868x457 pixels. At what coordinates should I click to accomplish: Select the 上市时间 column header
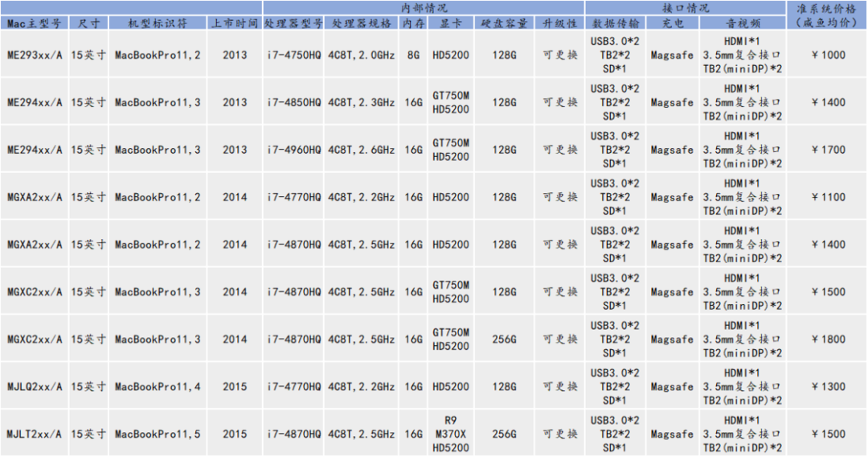pos(235,23)
